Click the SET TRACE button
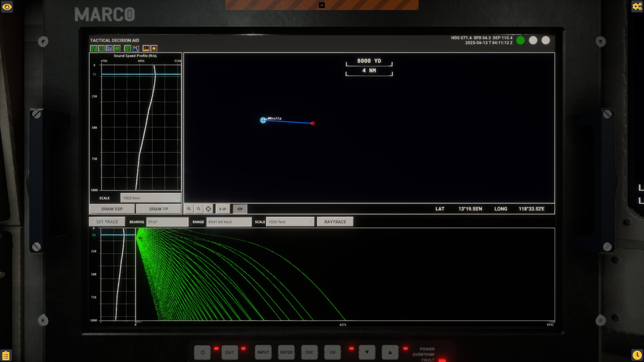 [x=107, y=222]
